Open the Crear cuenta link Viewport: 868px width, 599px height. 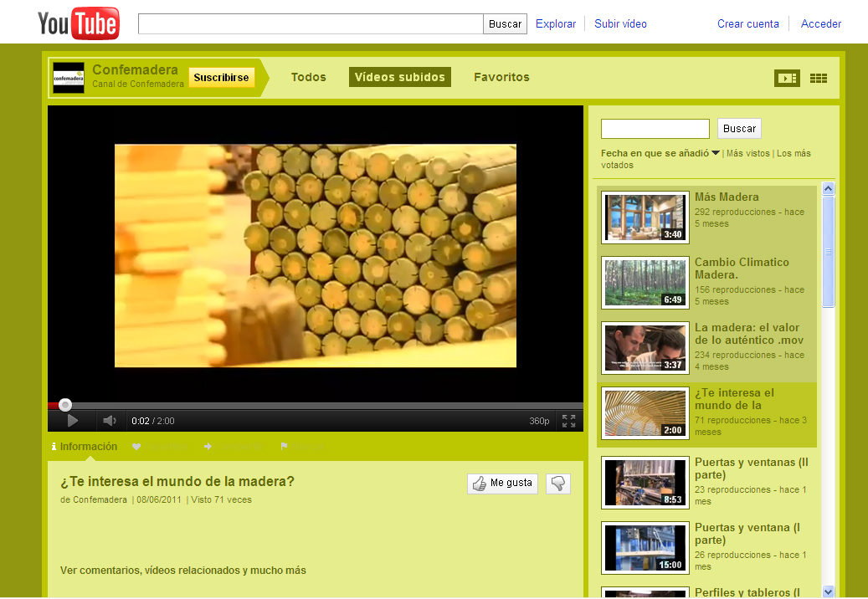pos(747,23)
